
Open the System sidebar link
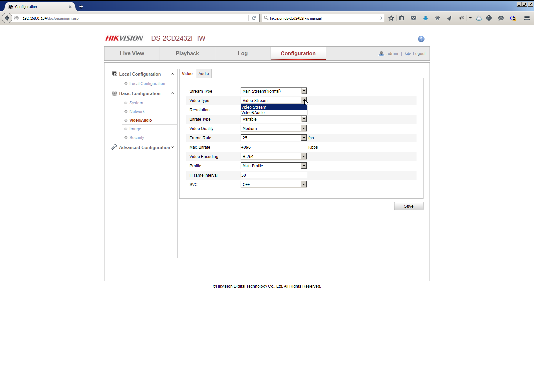136,103
